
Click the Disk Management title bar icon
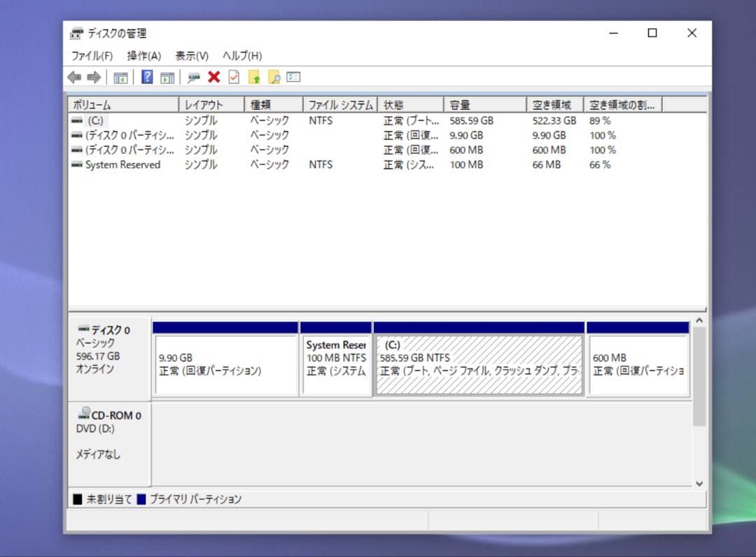(76, 34)
